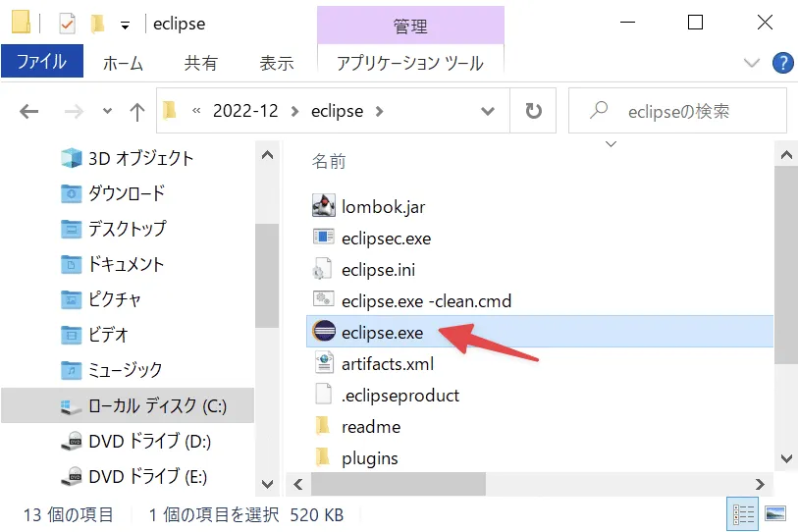Select the plugins folder name
Image resolution: width=798 pixels, height=532 pixels.
coord(369,458)
